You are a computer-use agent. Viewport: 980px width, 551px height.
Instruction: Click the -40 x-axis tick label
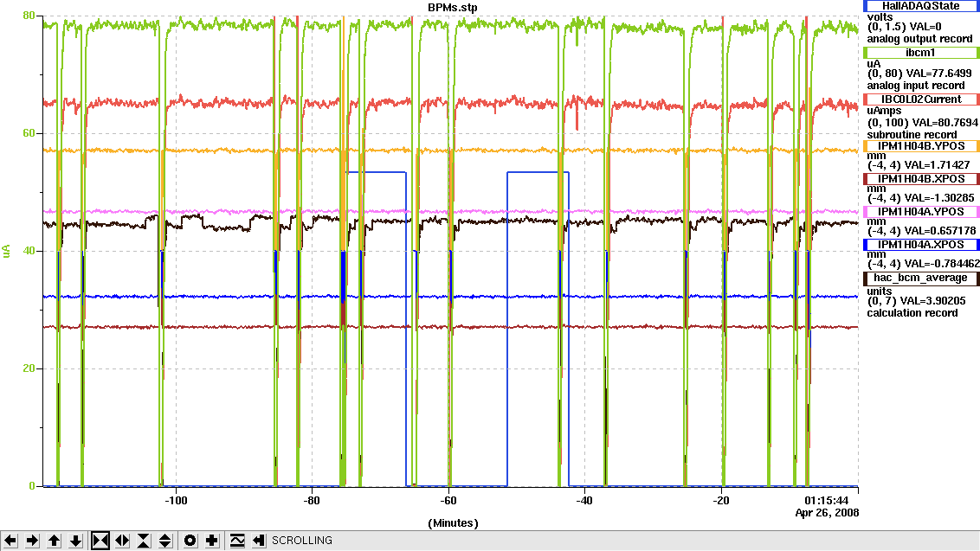point(584,501)
